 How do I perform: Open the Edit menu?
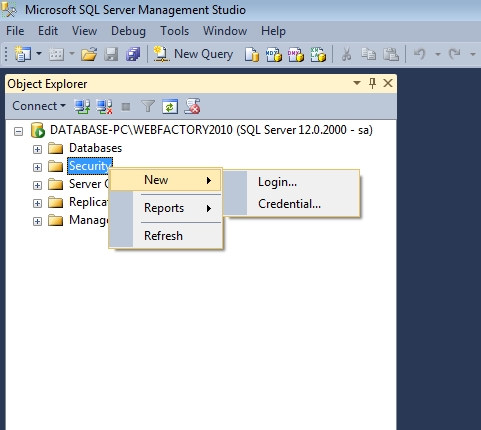(48, 31)
